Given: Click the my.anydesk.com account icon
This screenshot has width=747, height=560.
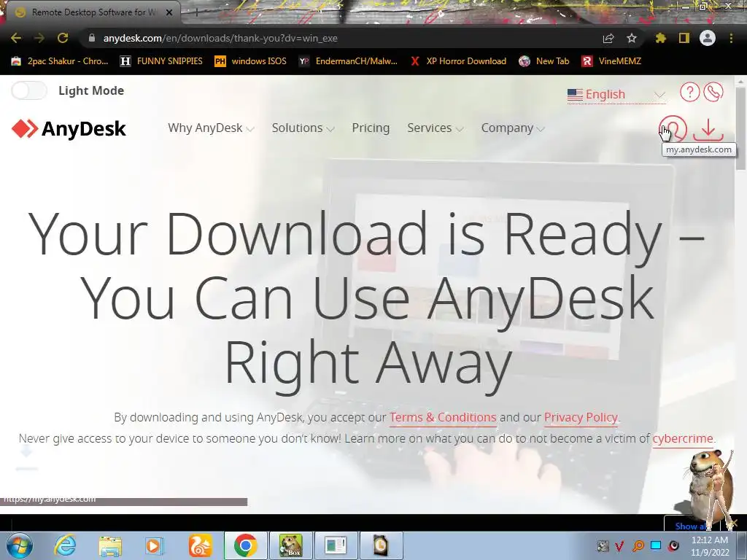Looking at the screenshot, I should (x=673, y=128).
